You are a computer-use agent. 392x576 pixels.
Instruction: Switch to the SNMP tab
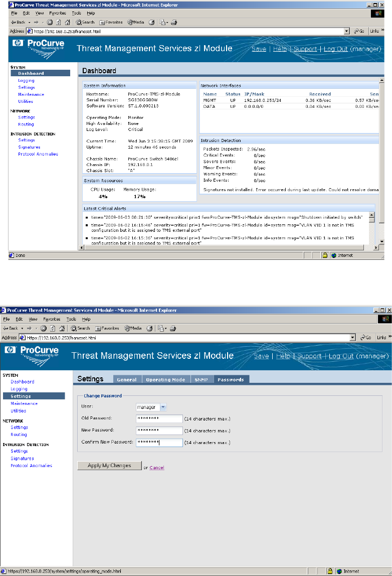201,379
